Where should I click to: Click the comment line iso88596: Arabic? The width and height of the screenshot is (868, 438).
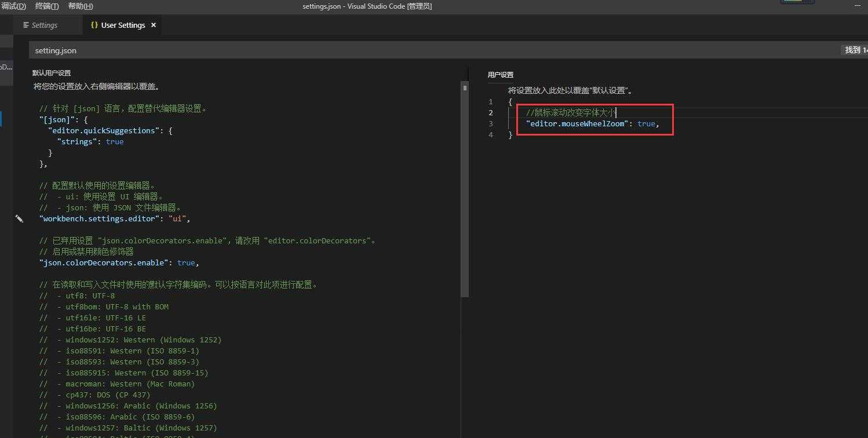pyautogui.click(x=117, y=417)
